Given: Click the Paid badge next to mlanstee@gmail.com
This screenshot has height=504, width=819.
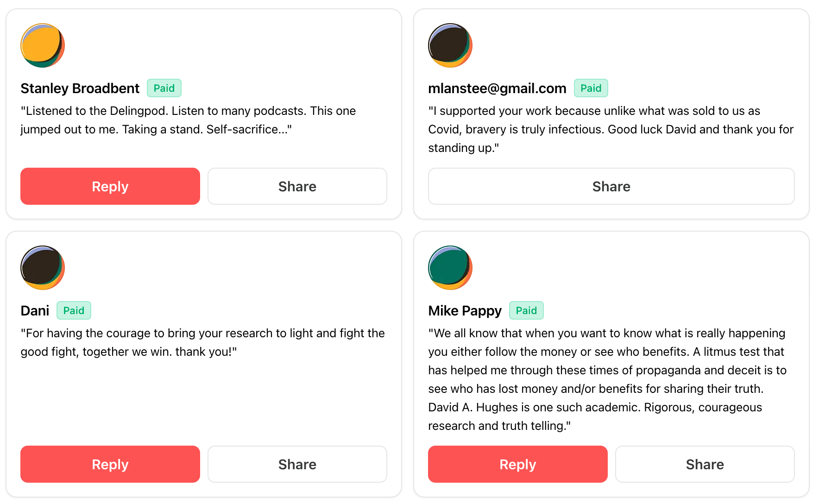Looking at the screenshot, I should (591, 88).
